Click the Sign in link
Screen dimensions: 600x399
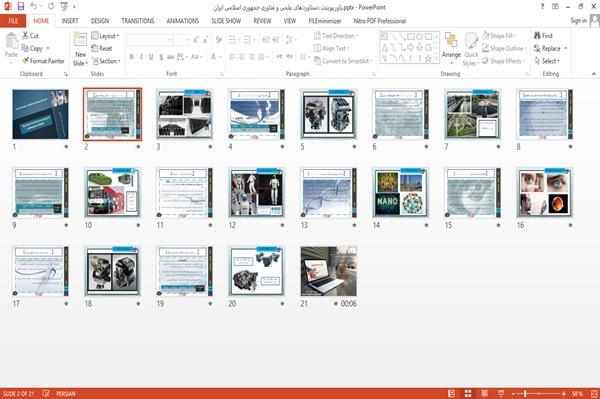pyautogui.click(x=578, y=20)
